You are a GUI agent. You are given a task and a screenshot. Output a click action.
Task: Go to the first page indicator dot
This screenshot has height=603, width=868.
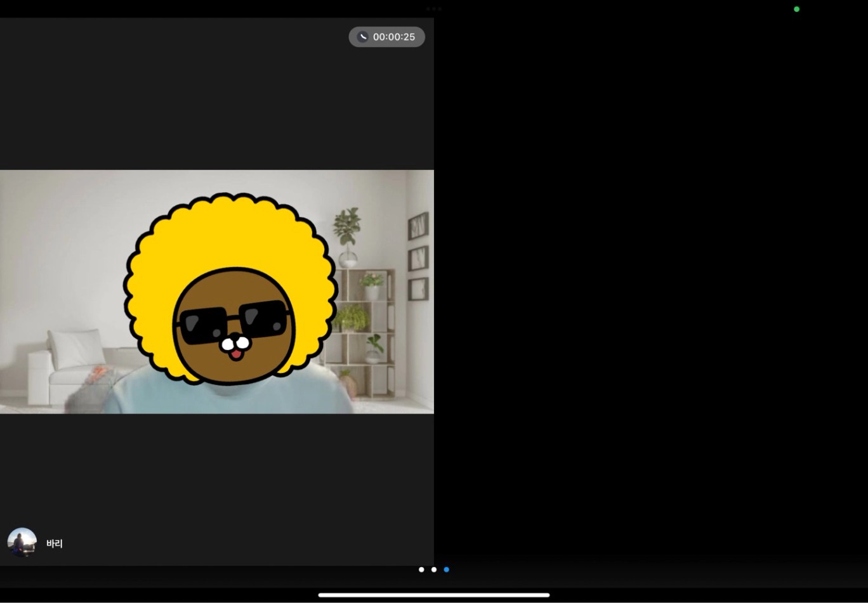421,569
